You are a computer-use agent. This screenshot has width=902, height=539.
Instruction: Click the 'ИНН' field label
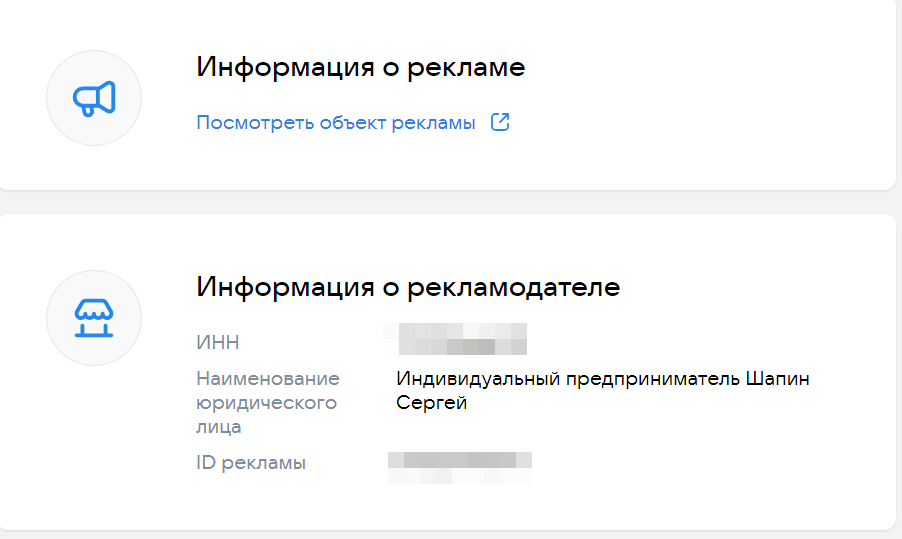[218, 343]
